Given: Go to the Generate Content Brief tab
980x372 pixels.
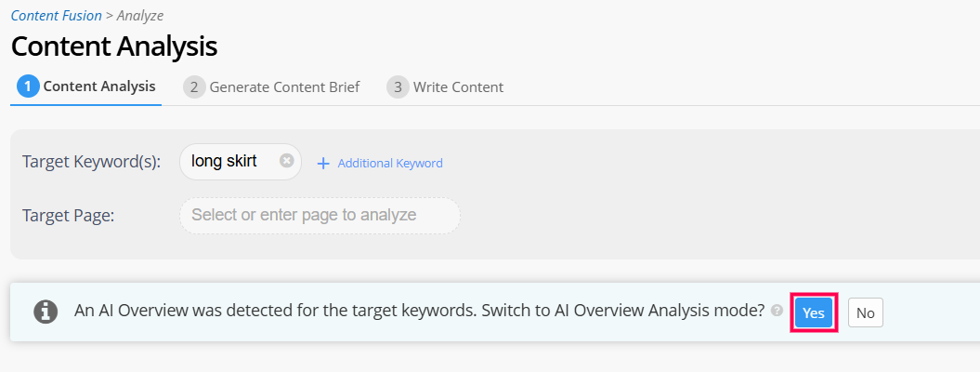Looking at the screenshot, I should point(284,87).
